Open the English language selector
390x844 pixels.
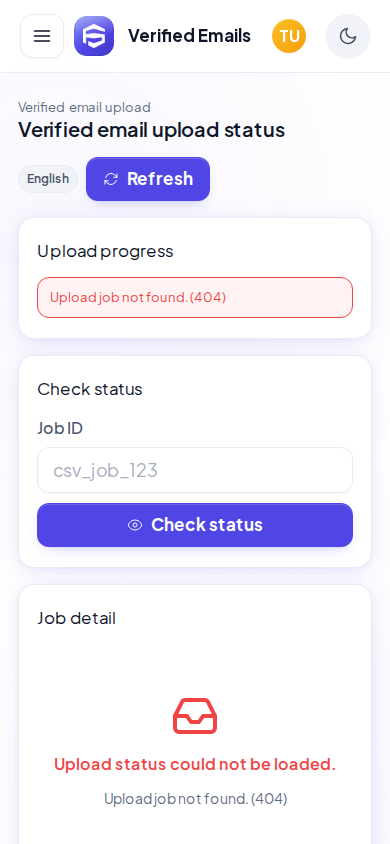tap(48, 179)
